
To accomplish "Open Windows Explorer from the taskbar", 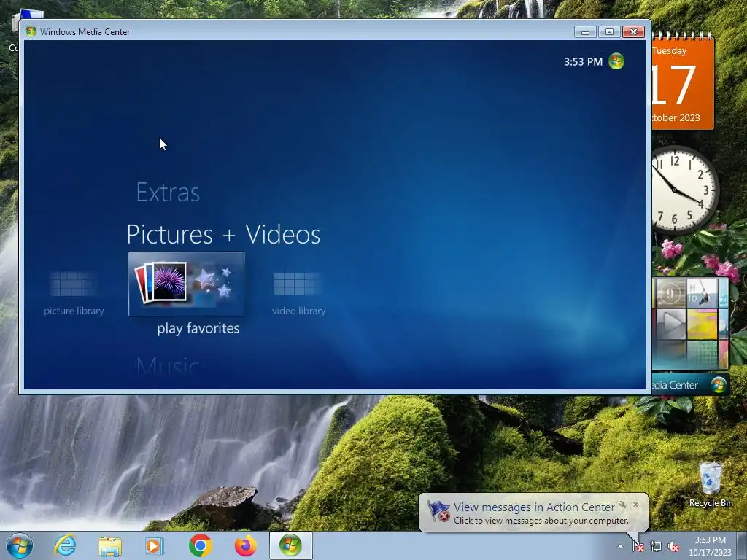I will (x=110, y=545).
